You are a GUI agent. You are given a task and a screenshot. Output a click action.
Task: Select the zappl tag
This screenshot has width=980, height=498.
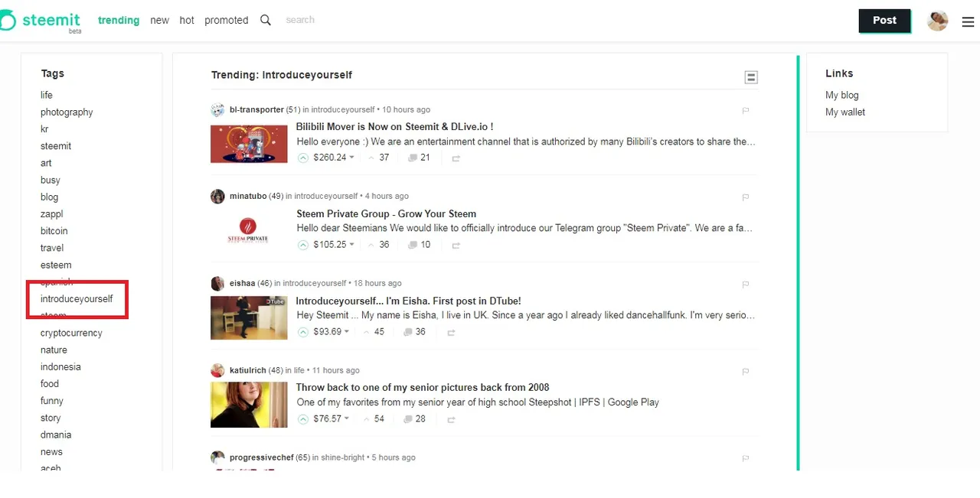pos(51,214)
